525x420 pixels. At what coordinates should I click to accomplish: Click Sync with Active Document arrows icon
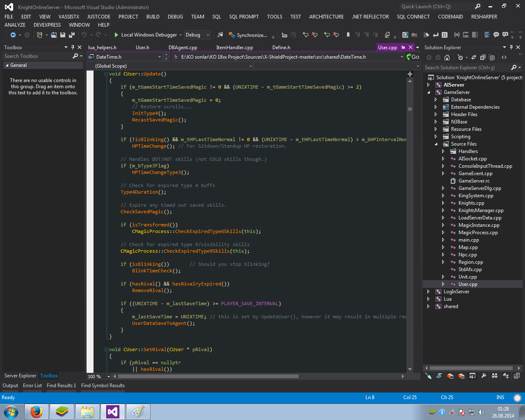[474, 57]
